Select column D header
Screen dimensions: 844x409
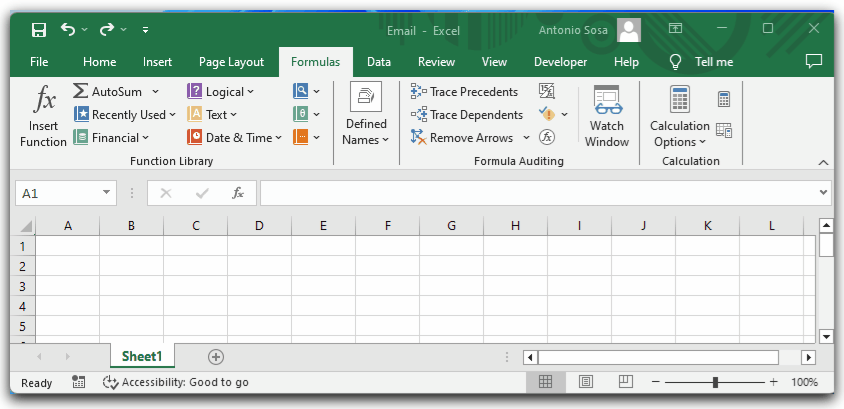(259, 226)
